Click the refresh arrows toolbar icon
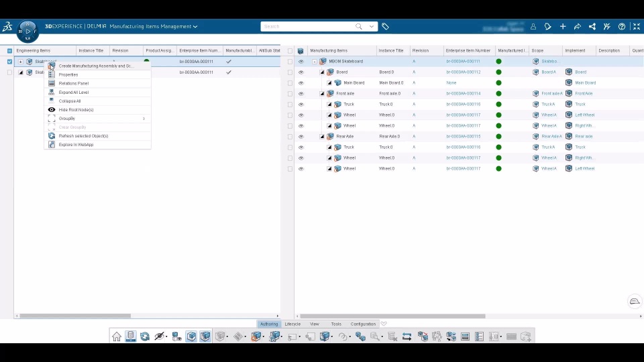This screenshot has height=362, width=644. (x=145, y=337)
